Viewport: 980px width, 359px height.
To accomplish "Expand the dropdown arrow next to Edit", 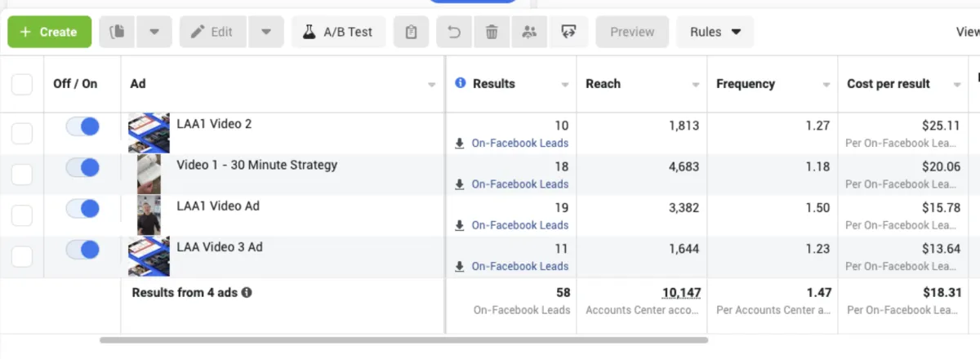I will 265,32.
